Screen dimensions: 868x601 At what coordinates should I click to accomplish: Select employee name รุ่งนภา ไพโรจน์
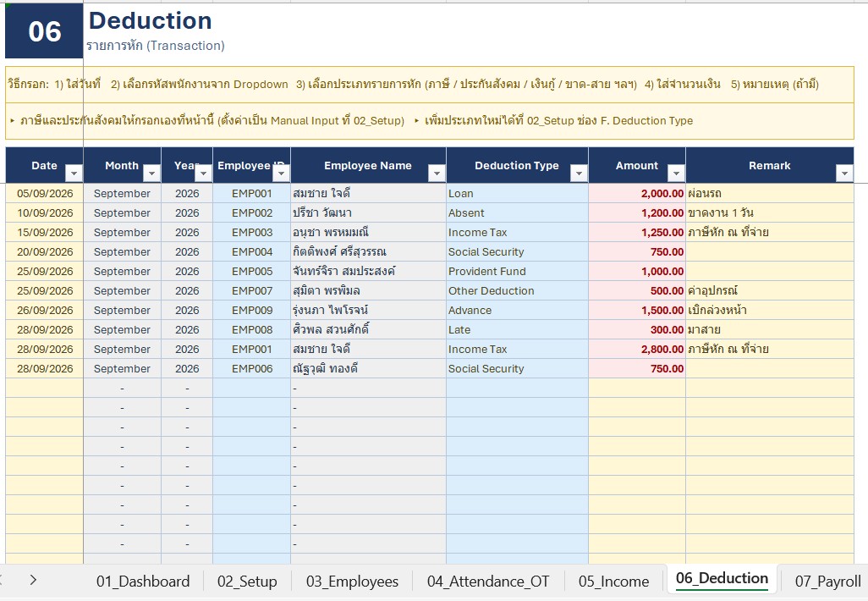(x=368, y=310)
